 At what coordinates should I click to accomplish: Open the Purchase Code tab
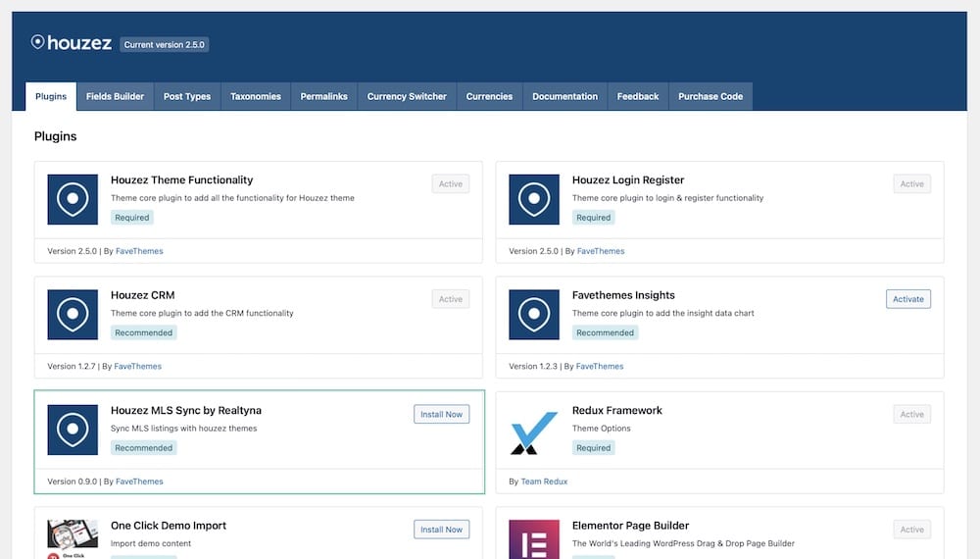click(x=710, y=96)
